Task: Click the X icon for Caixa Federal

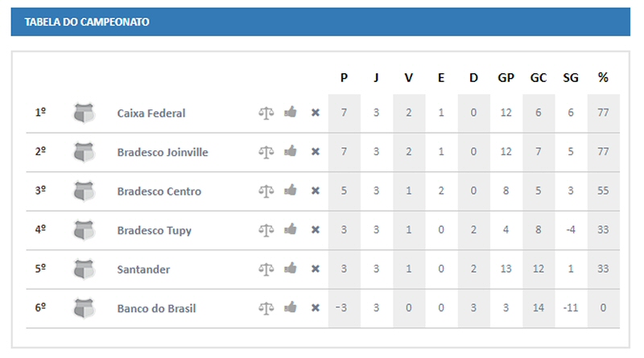Action: point(316,113)
